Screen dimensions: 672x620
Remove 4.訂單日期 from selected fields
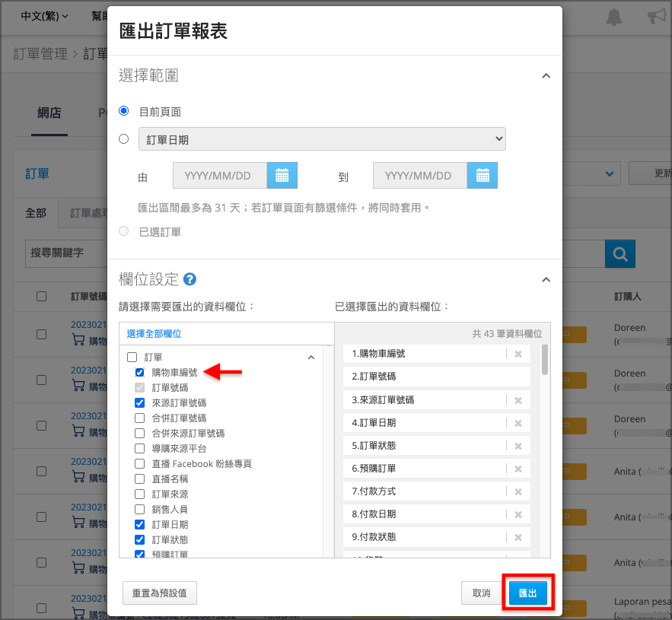coord(518,423)
